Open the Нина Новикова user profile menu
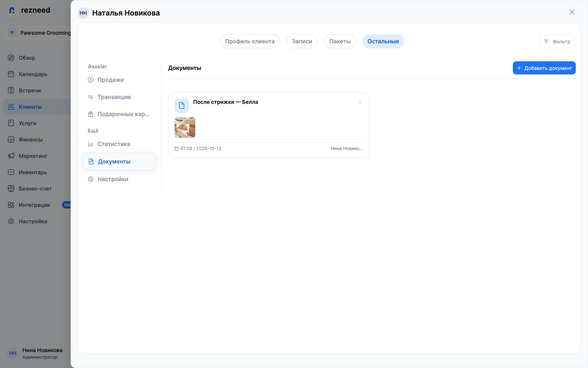This screenshot has height=368, width=588. pos(35,353)
